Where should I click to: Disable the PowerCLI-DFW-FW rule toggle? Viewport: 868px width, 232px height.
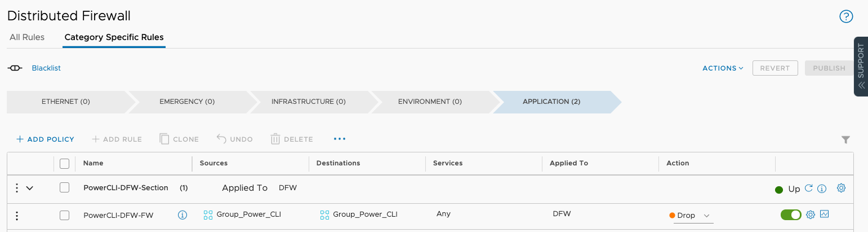point(791,215)
